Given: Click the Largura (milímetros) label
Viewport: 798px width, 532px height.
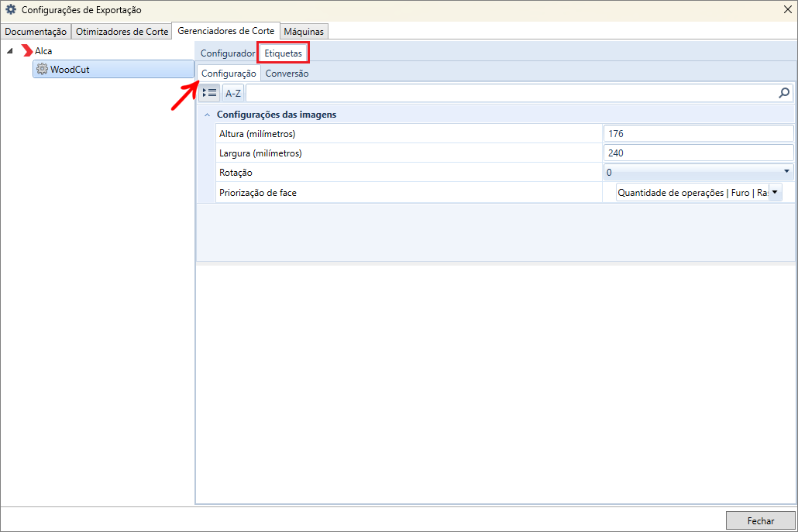Looking at the screenshot, I should tap(260, 153).
